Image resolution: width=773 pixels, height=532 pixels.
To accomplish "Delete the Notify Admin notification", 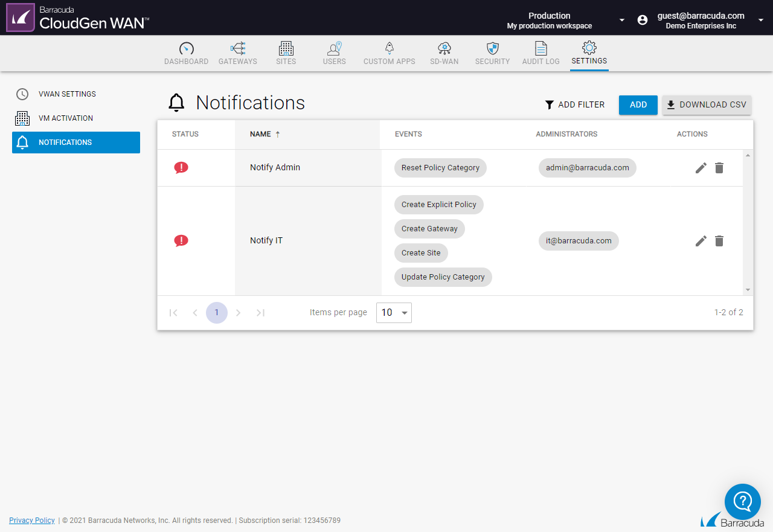I will (x=719, y=168).
